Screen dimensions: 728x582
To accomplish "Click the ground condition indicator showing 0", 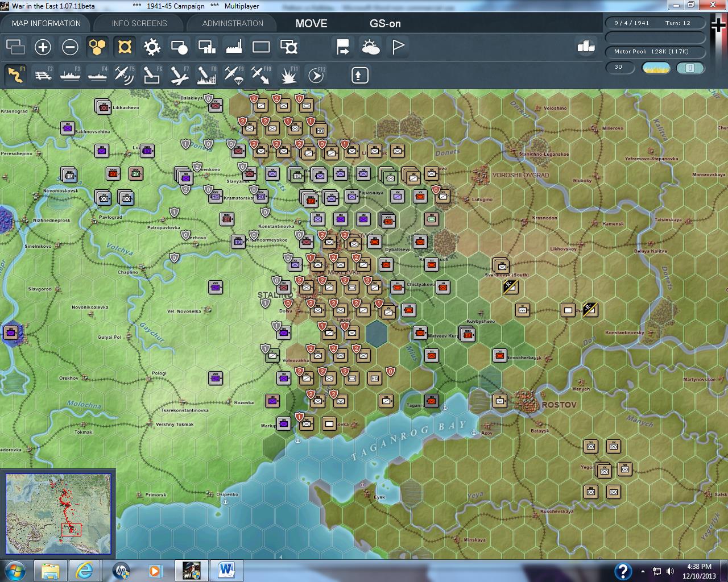I will [x=690, y=68].
